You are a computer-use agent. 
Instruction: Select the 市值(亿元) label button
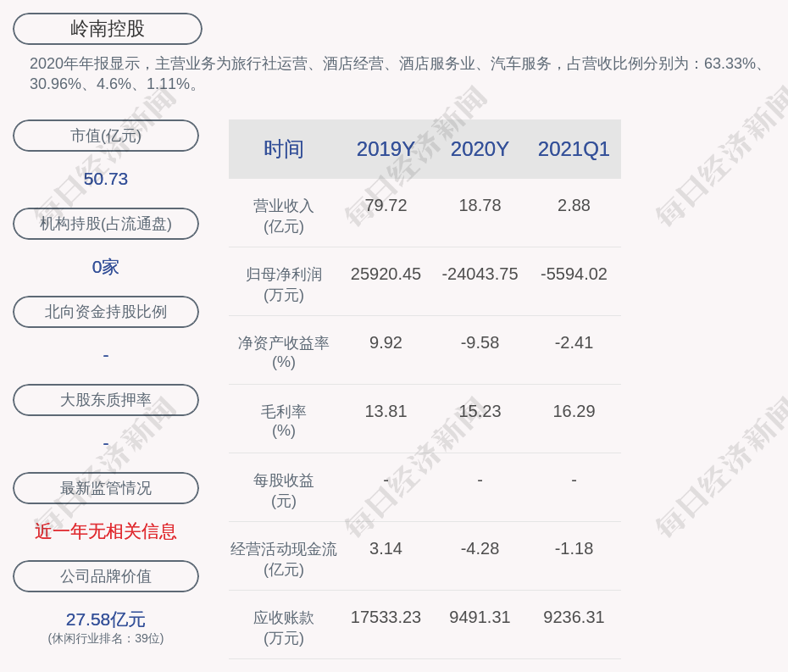point(106,136)
